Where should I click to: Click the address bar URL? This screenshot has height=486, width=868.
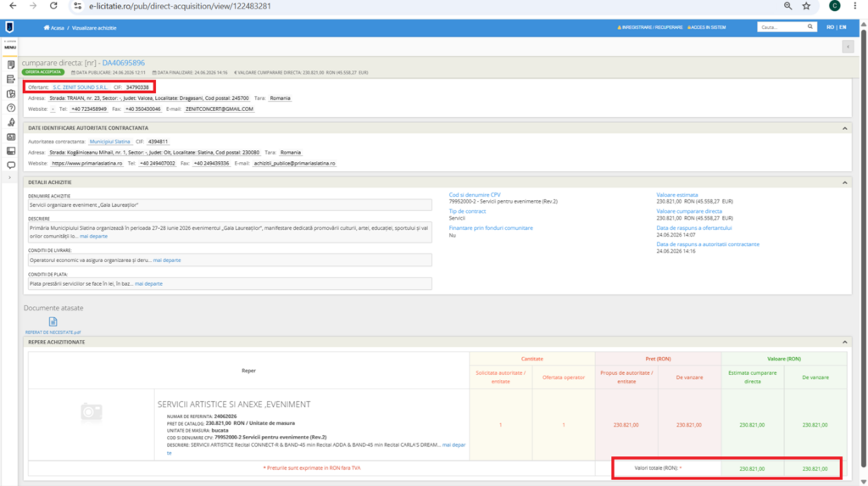pos(180,6)
